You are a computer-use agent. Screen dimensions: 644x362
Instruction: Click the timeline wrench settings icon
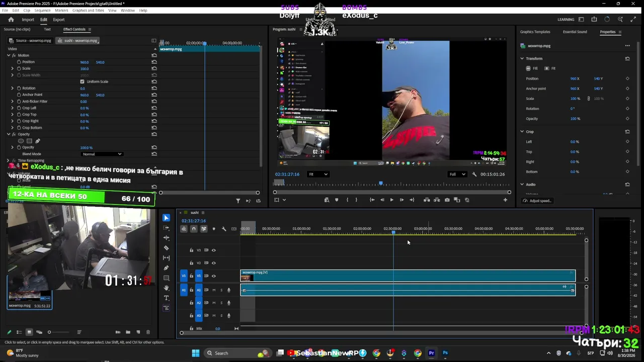tap(224, 229)
